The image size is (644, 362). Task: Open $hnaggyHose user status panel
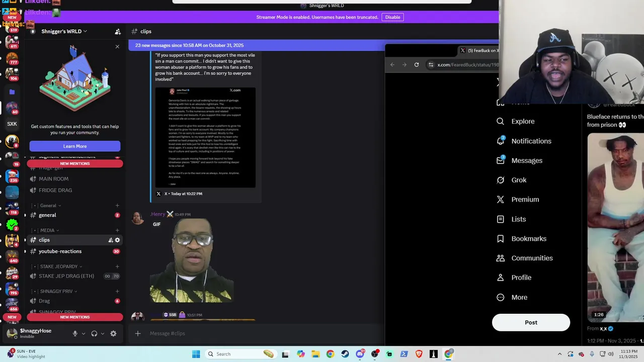click(x=35, y=333)
